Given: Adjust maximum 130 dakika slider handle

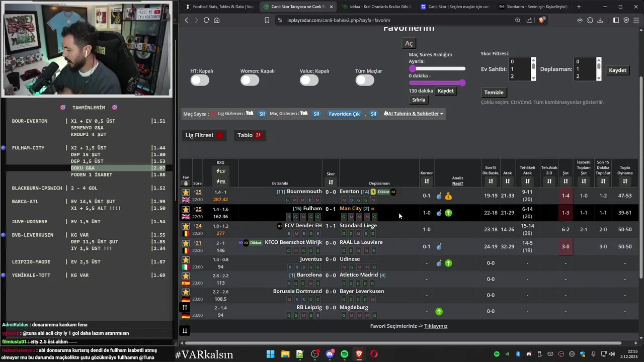Looking at the screenshot, I should click(x=462, y=82).
